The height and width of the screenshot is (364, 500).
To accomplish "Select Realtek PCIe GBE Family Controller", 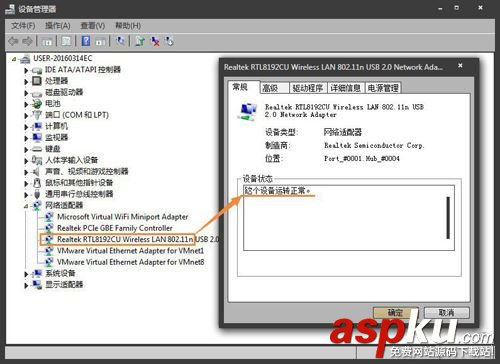I will pos(115,228).
